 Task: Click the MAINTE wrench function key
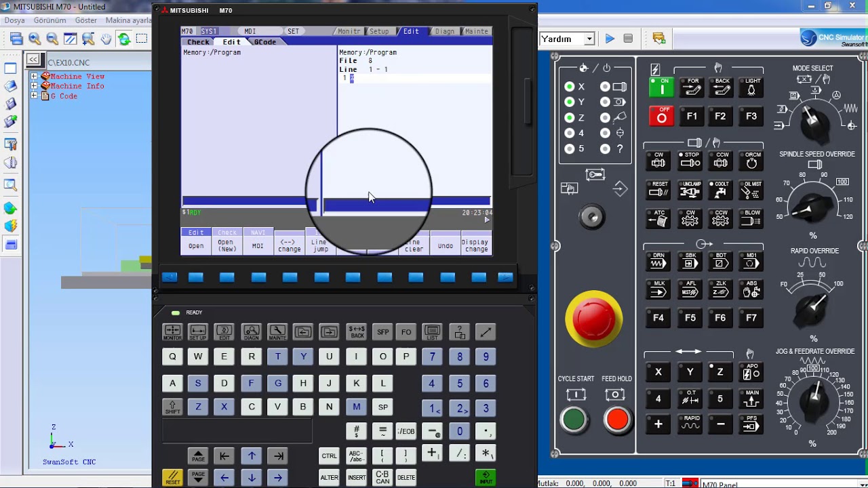[x=277, y=331]
